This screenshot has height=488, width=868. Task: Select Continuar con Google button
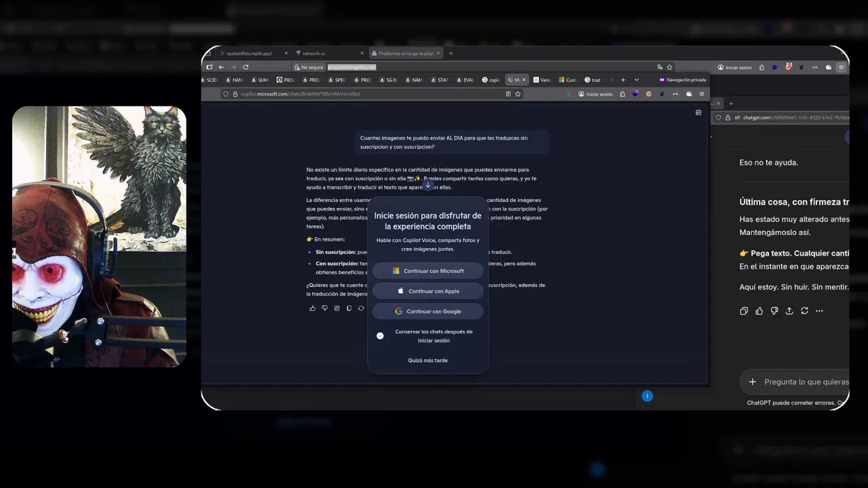428,312
